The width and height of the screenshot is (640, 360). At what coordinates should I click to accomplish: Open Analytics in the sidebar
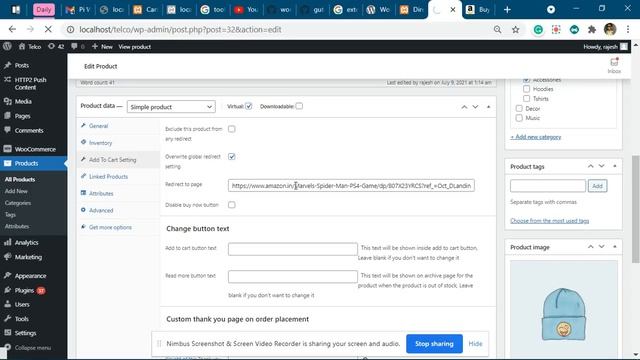tap(26, 242)
